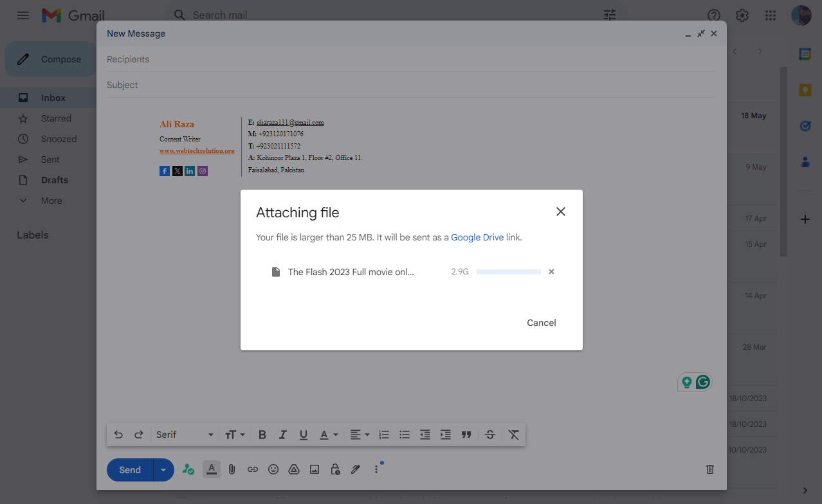The height and width of the screenshot is (504, 822).
Task: Insert a bulleted list
Action: coord(405,435)
